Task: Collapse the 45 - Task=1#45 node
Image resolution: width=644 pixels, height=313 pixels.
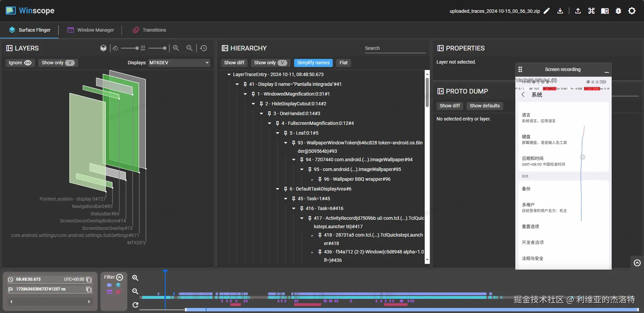Action: tap(286, 199)
